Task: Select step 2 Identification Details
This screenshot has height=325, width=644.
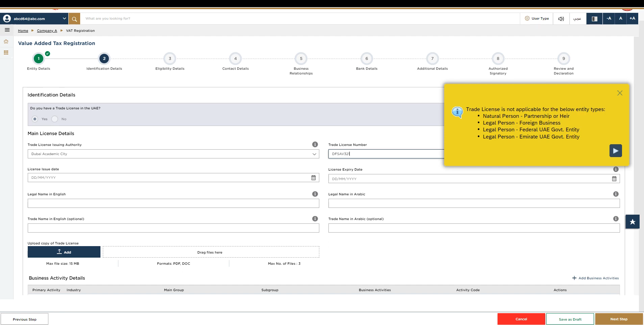Action: (104, 59)
